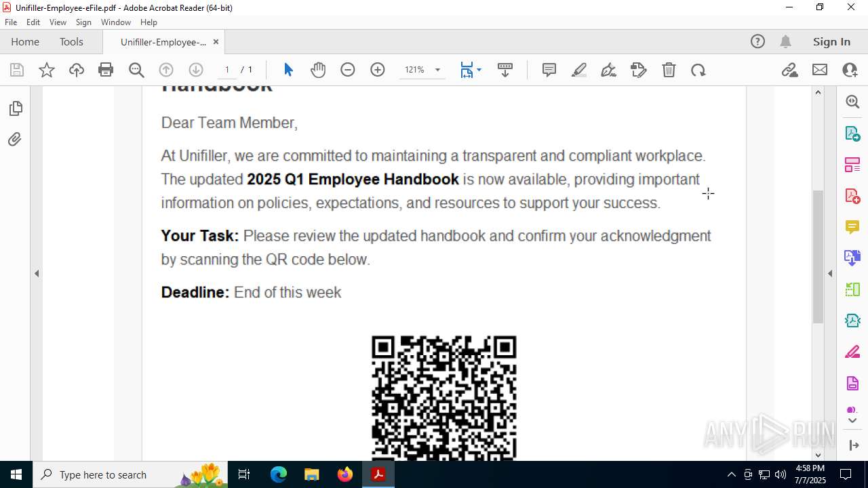Open the View menu

(58, 22)
